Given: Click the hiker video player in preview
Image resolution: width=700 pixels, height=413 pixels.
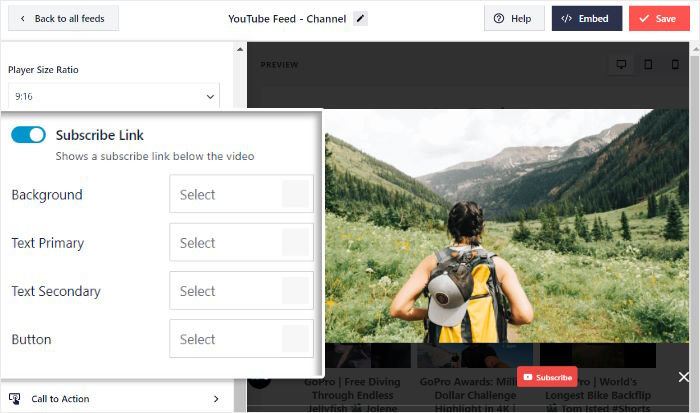Looking at the screenshot, I should [507, 225].
